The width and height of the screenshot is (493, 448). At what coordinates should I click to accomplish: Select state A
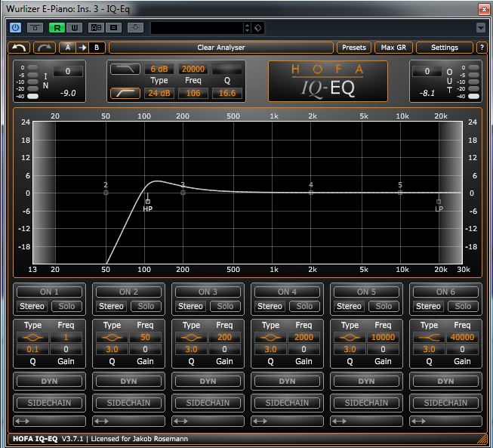click(x=68, y=48)
